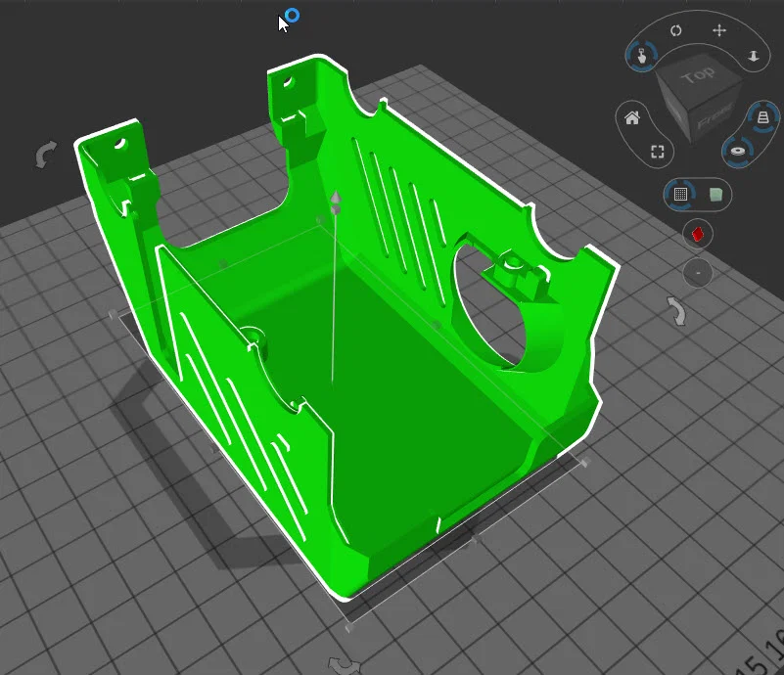
Task: Toggle the hand touch-selection mode
Action: tap(642, 56)
